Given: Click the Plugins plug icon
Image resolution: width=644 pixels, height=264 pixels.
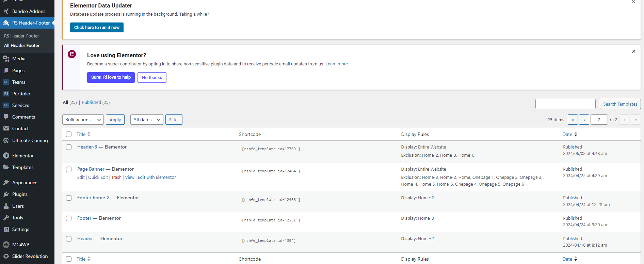Looking at the screenshot, I should (6, 194).
